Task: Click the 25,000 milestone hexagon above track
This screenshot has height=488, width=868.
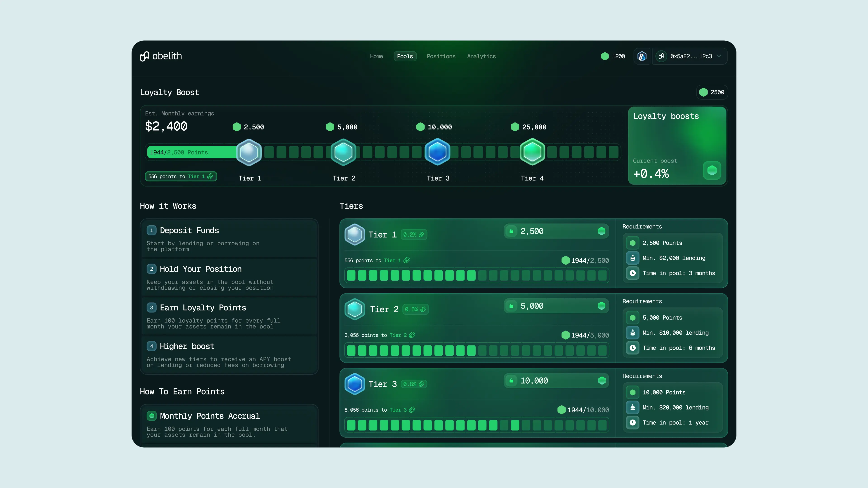Action: [515, 127]
